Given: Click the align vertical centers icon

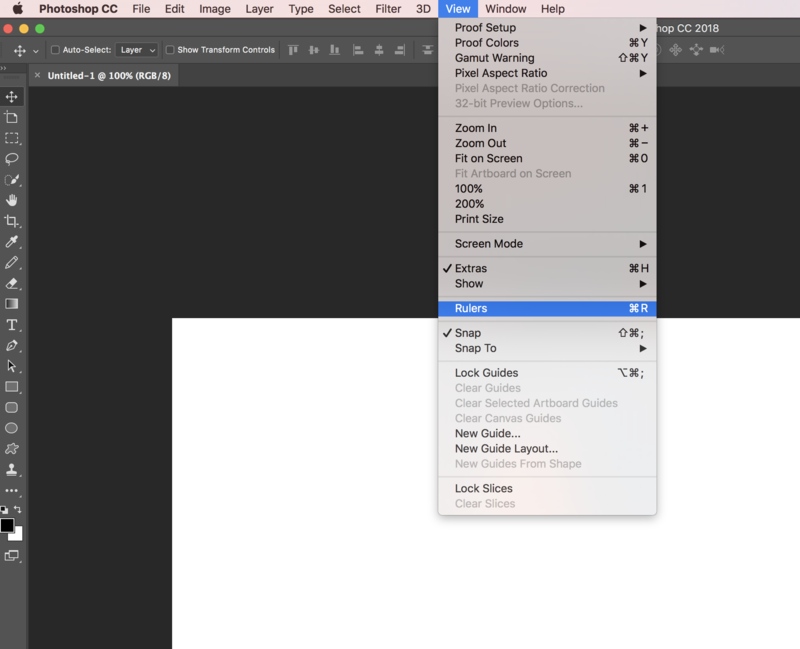Looking at the screenshot, I should 314,50.
